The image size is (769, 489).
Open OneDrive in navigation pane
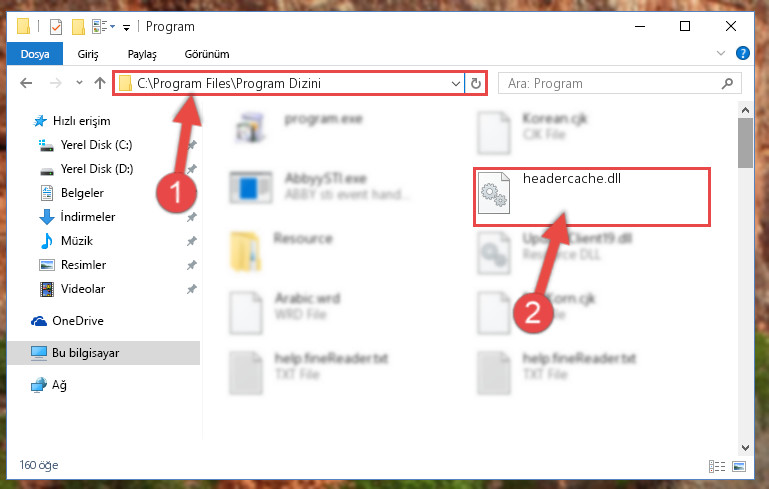coord(77,321)
